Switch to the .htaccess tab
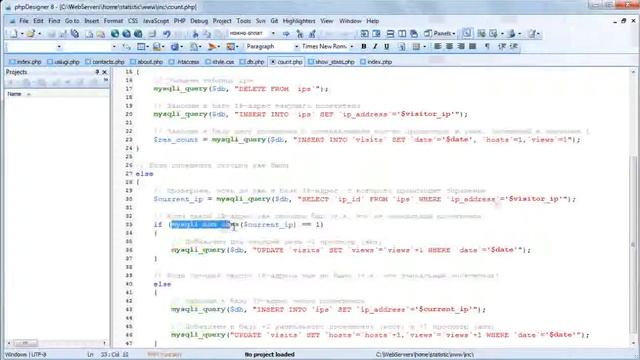640x360 pixels. [184, 62]
